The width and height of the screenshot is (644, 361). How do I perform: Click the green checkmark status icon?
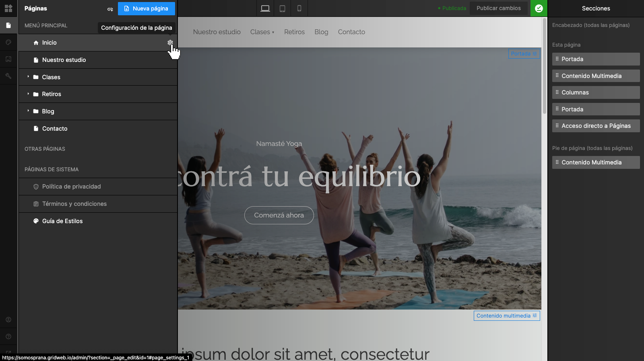539,8
